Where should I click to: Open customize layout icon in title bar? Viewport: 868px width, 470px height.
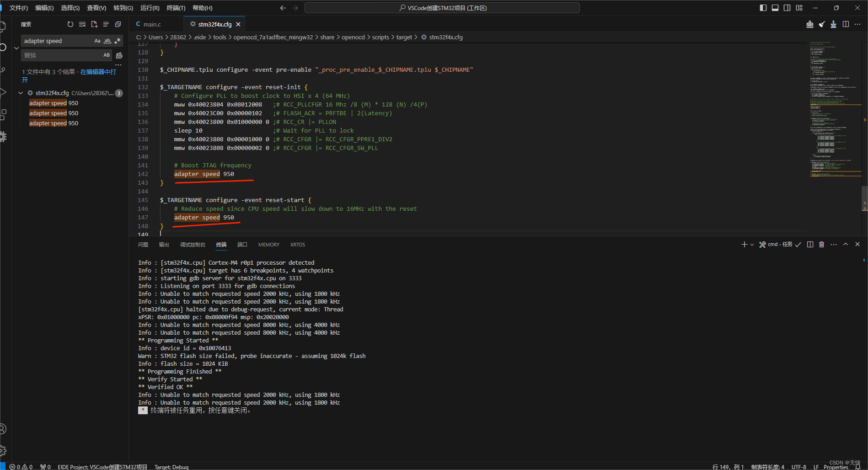click(x=799, y=8)
